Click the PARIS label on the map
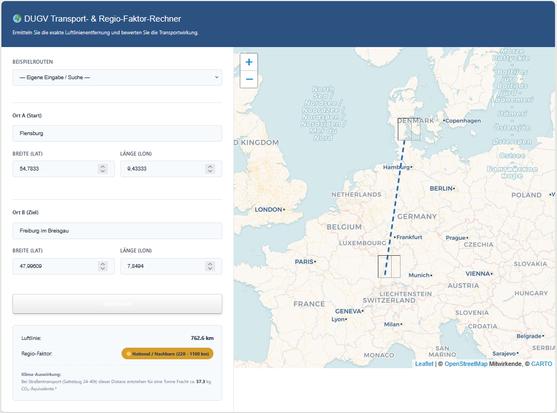The height and width of the screenshot is (413, 557). pyautogui.click(x=304, y=262)
